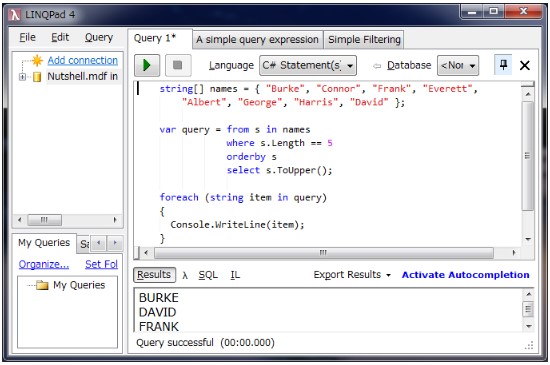Click results pane scroll down arrow
This screenshot has height=365, width=550.
coord(529,326)
